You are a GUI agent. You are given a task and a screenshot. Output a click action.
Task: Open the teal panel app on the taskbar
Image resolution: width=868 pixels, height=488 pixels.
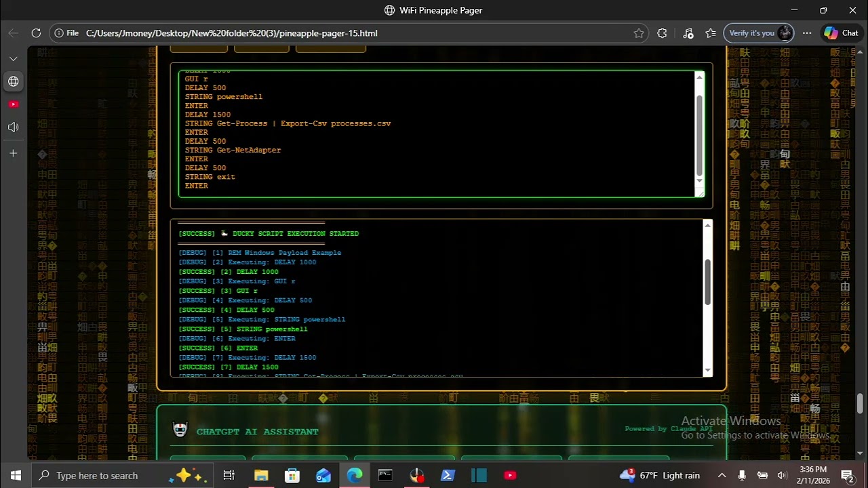click(479, 475)
